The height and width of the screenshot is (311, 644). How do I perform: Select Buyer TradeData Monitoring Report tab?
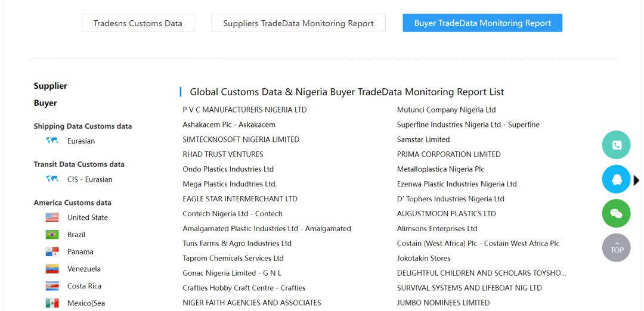pos(482,23)
